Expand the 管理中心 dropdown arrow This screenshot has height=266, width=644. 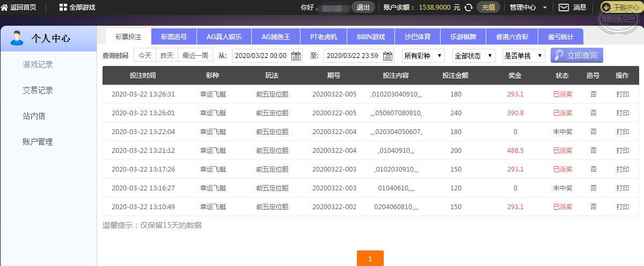[x=545, y=8]
